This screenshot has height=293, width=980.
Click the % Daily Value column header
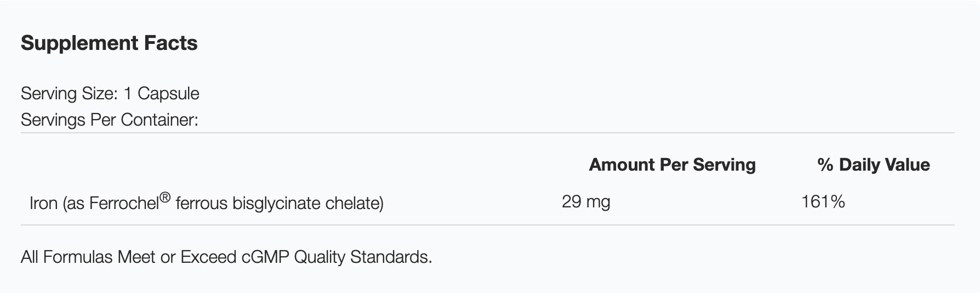point(873,165)
